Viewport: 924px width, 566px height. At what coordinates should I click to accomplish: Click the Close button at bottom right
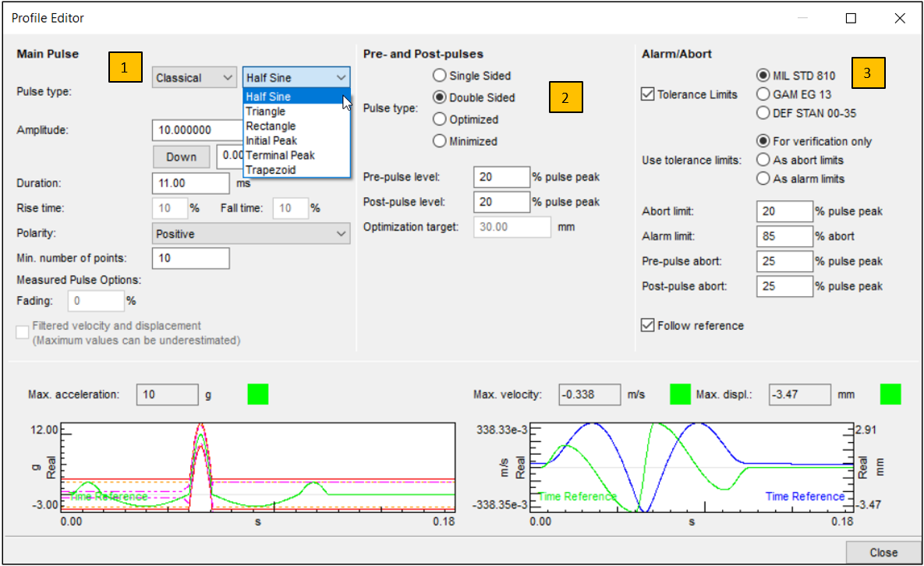point(883,552)
